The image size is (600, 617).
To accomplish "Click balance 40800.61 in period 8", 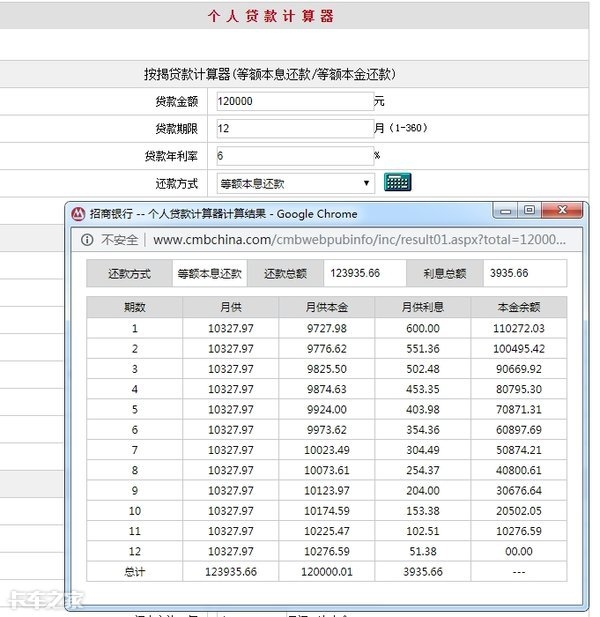I will 519,470.
